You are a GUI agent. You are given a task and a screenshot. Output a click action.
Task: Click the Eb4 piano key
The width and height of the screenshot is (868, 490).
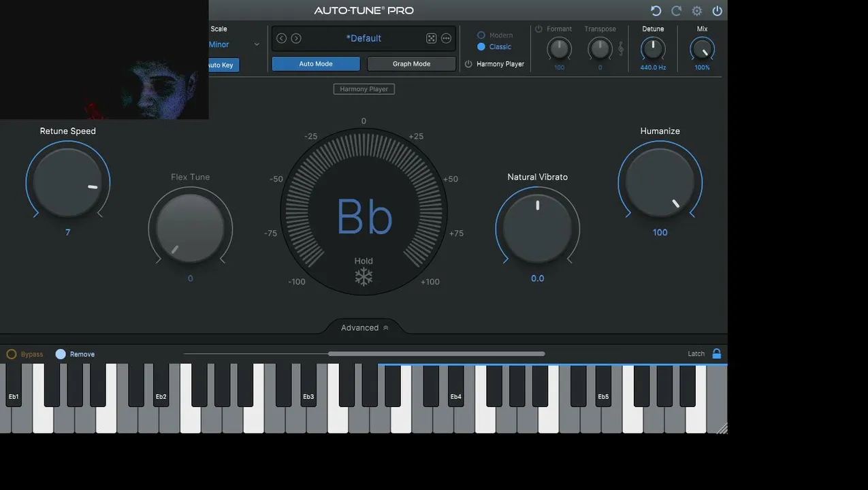click(455, 385)
